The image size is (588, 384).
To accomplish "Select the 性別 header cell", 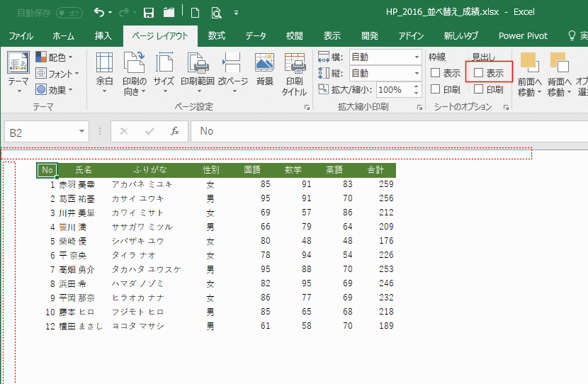I will [210, 170].
